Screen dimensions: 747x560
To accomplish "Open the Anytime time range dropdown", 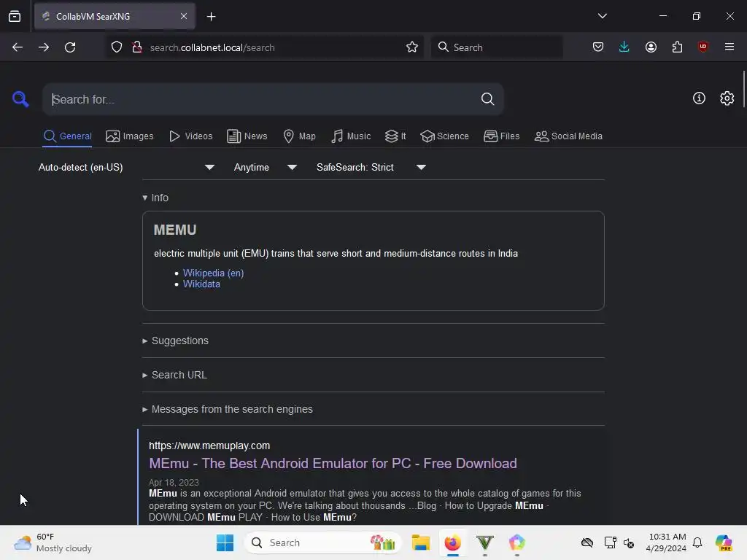I will [266, 167].
